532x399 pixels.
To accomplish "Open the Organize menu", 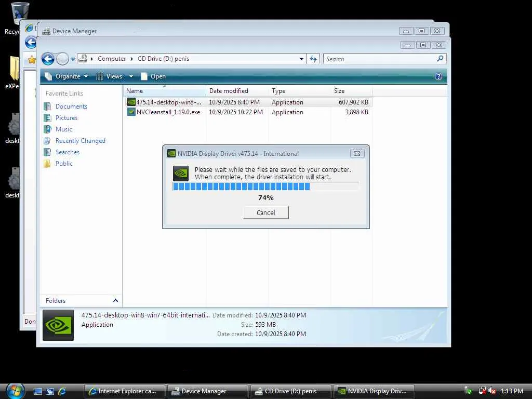I will click(x=67, y=76).
